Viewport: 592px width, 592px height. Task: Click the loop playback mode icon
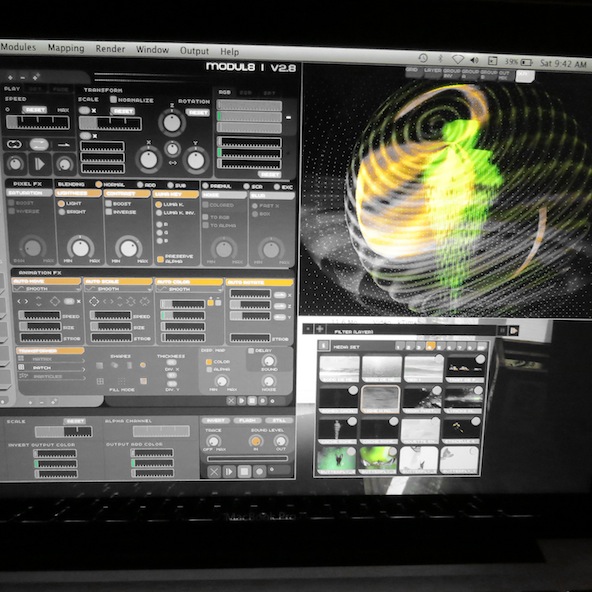14,144
